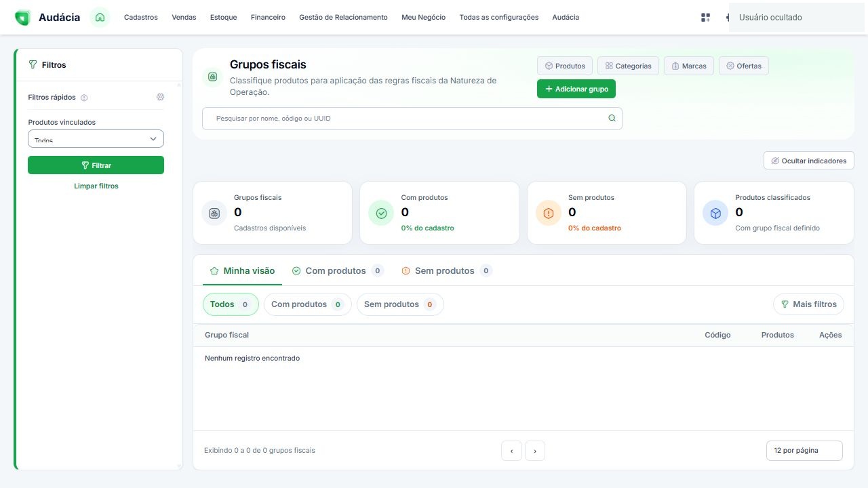Click the home icon in top navigation

[x=100, y=18]
